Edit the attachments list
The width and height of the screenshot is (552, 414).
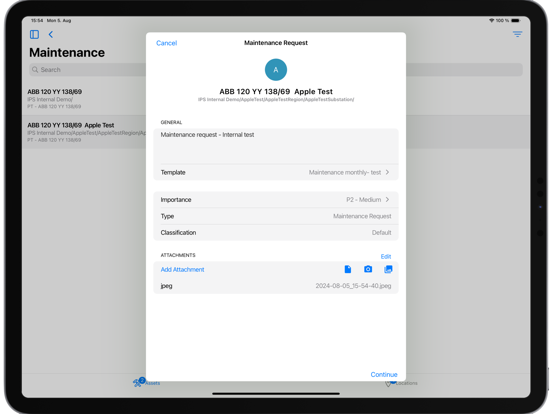(386, 256)
